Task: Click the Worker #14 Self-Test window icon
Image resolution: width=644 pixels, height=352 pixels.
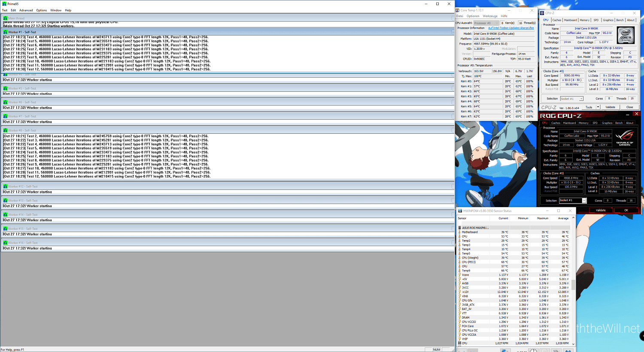Action: [x=5, y=215]
